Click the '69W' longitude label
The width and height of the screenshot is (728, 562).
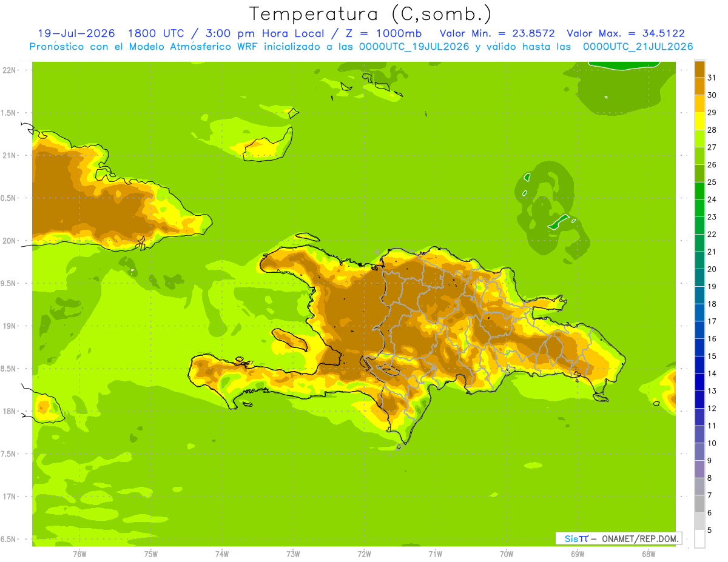[x=578, y=554]
